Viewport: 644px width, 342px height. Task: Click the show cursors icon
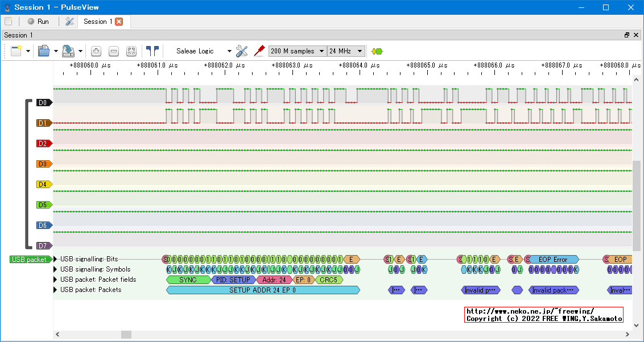pos(152,51)
